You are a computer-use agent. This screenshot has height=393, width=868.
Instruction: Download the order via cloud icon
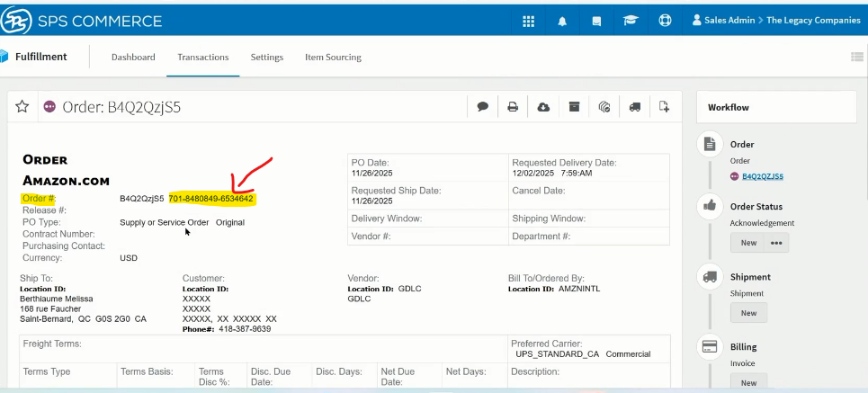click(543, 107)
